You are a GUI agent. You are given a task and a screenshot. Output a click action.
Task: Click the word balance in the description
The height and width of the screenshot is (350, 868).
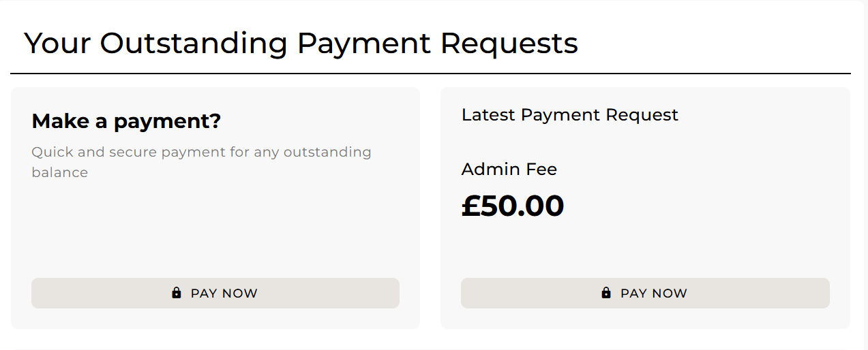[59, 172]
